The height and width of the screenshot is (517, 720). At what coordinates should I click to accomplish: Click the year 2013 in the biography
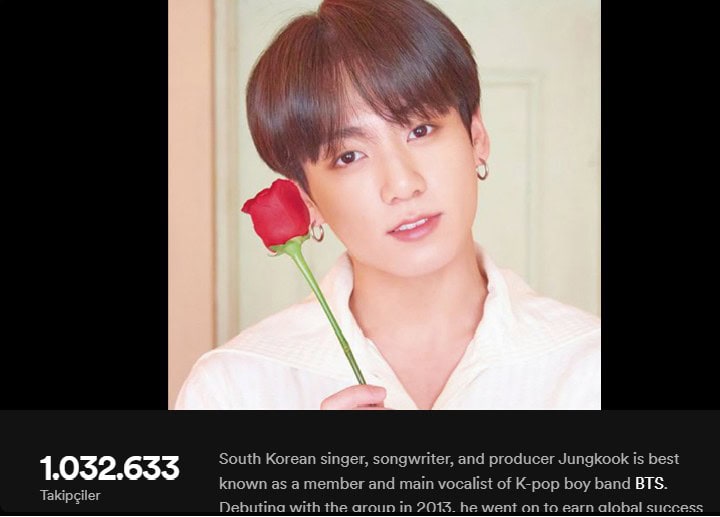tap(434, 507)
